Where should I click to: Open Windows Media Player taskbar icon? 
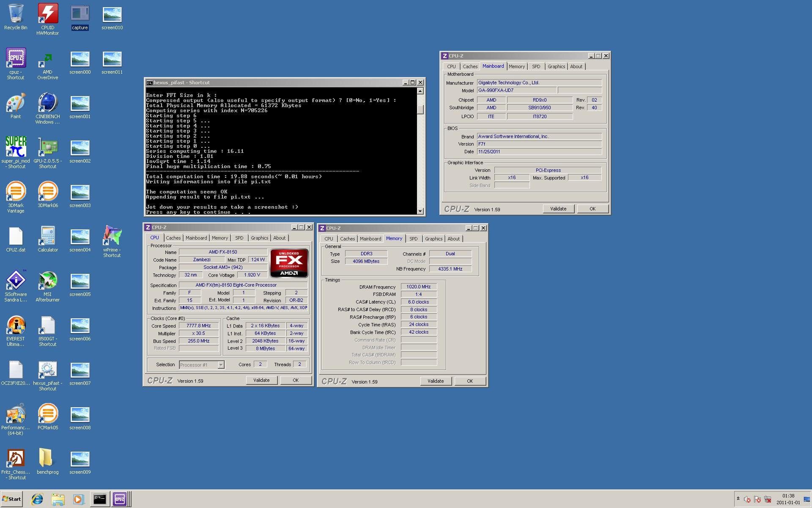click(78, 499)
